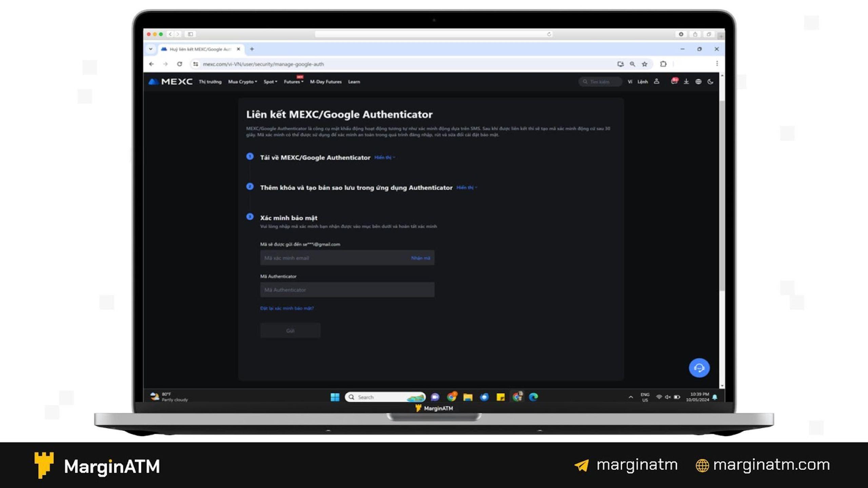Click the Gửi submit button

coord(290,330)
